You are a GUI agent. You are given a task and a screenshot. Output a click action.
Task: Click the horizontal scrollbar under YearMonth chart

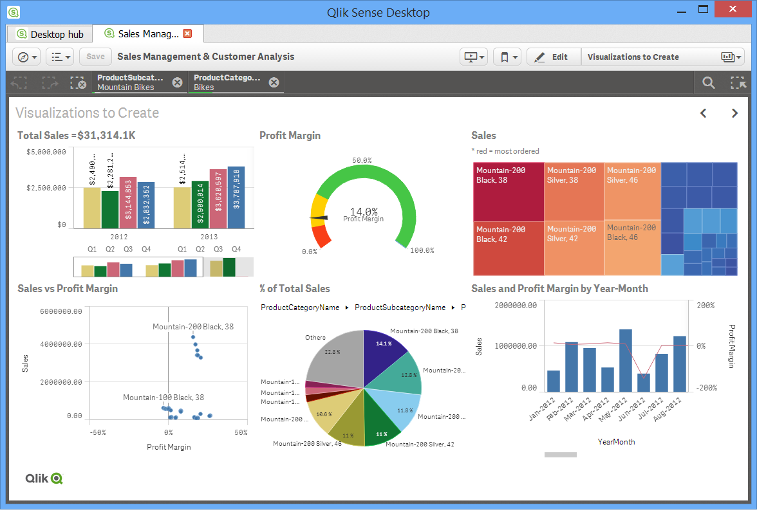click(561, 455)
